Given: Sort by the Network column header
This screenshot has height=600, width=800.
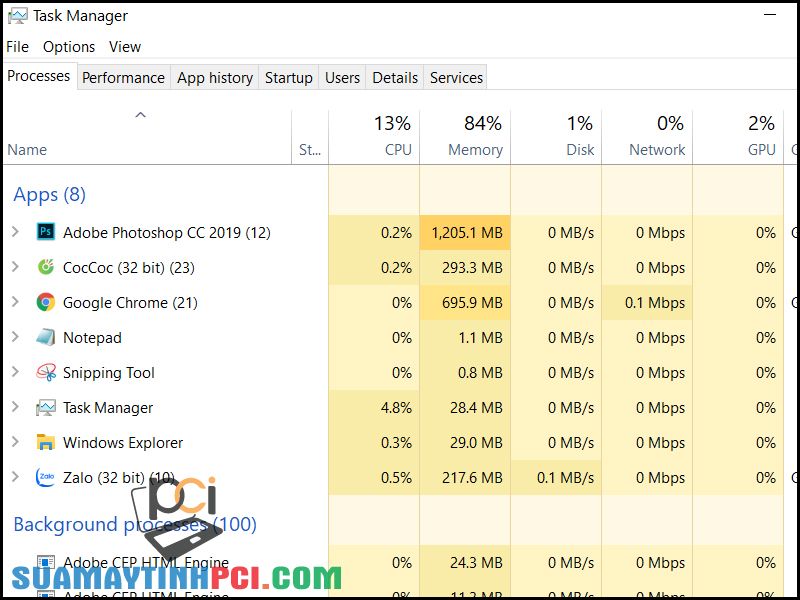Looking at the screenshot, I should tap(647, 136).
